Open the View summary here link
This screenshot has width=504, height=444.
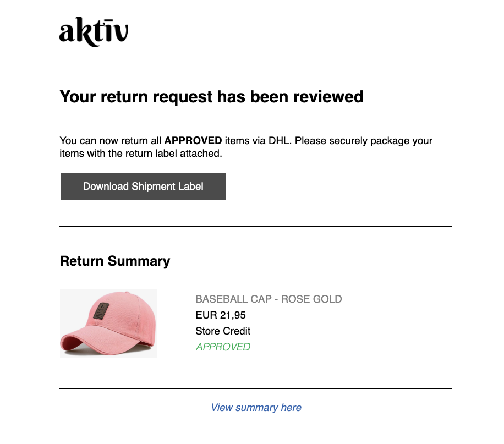(256, 408)
